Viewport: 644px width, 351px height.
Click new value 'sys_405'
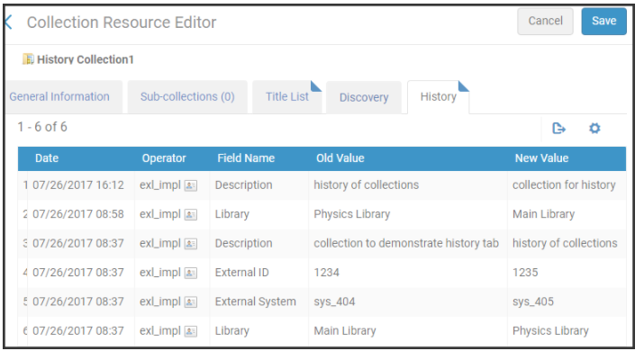[532, 301]
